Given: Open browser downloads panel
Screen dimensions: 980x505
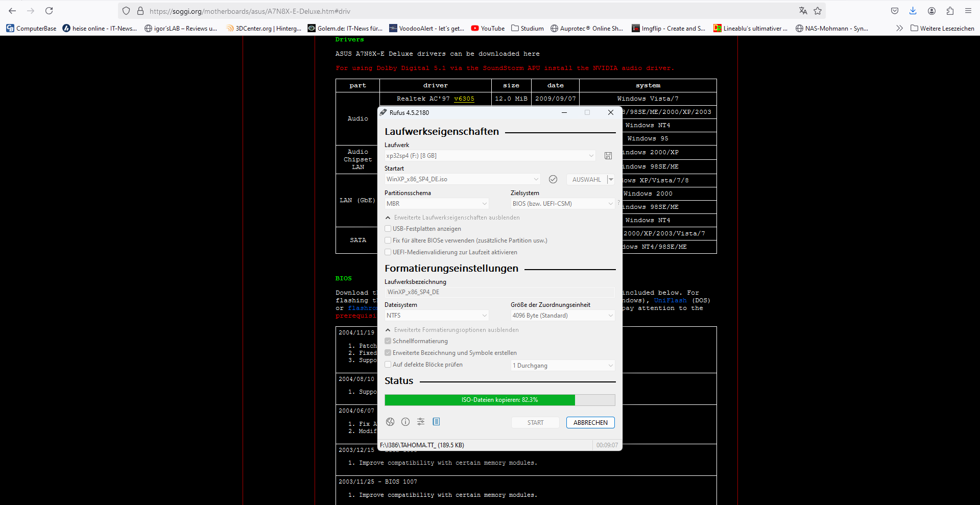Looking at the screenshot, I should coord(912,11).
